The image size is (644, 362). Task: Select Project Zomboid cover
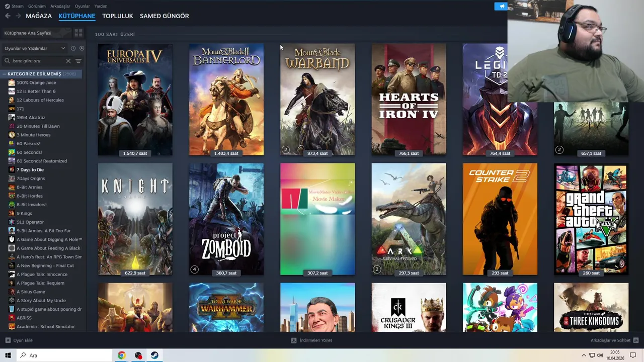click(226, 219)
